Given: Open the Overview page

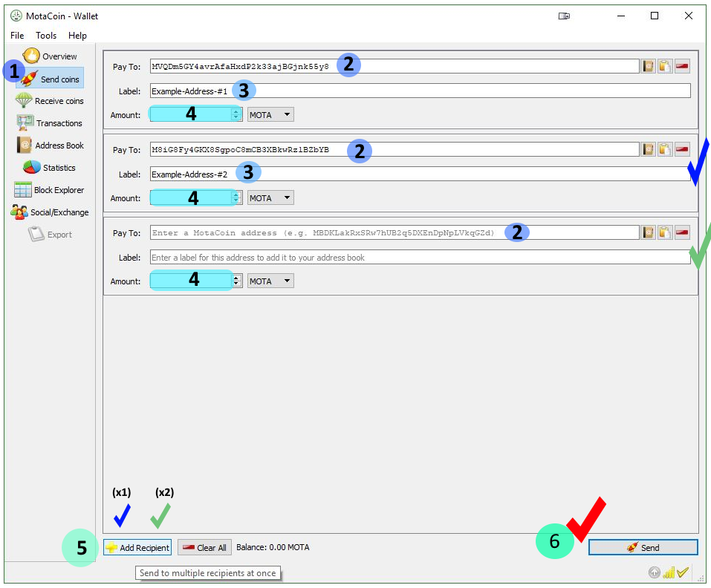Looking at the screenshot, I should coord(51,56).
